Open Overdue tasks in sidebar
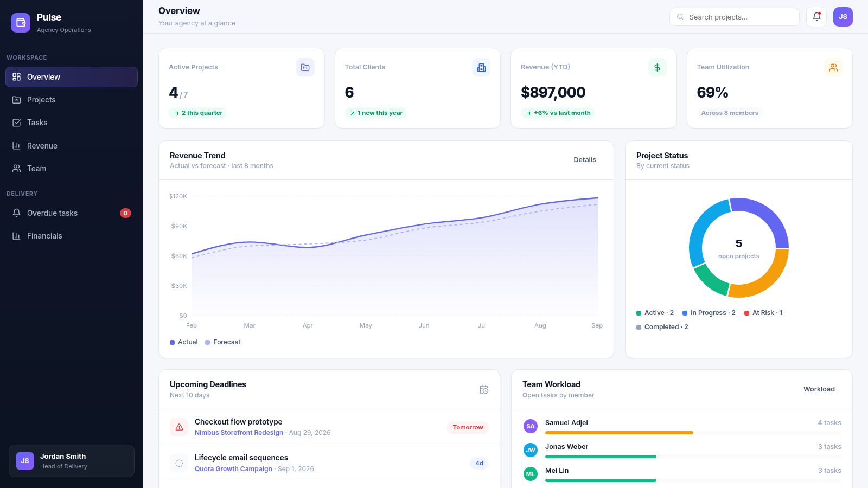Screen dimensions: 868x488 coord(72,213)
